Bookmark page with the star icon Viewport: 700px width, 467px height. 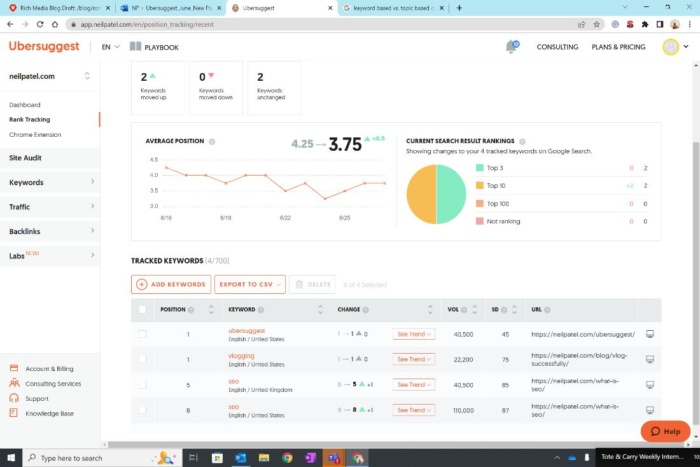click(x=596, y=24)
